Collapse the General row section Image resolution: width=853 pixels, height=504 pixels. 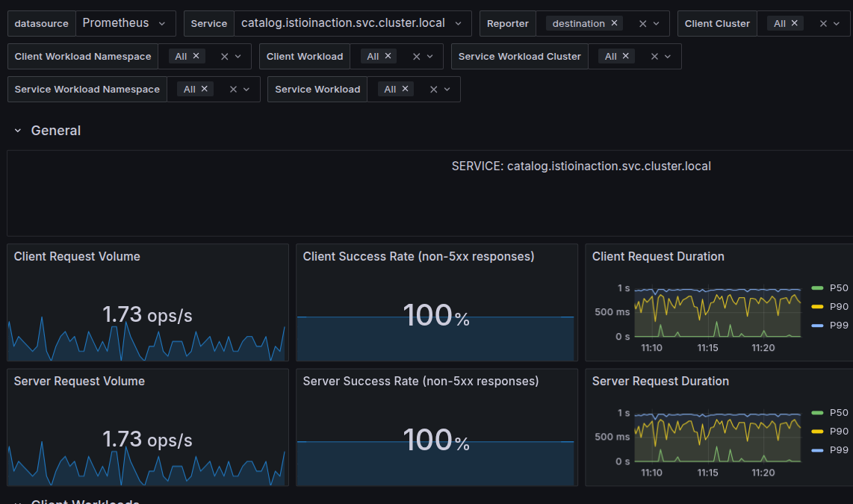click(18, 131)
